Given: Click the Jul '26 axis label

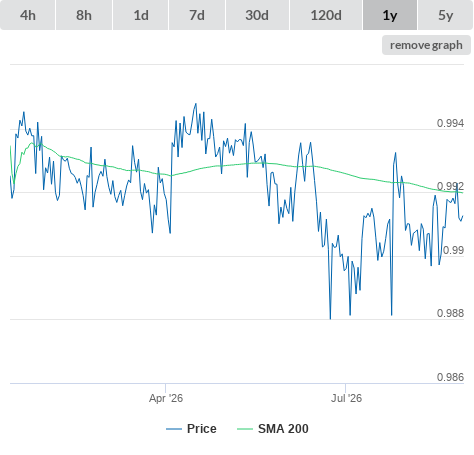Looking at the screenshot, I should [x=346, y=398].
